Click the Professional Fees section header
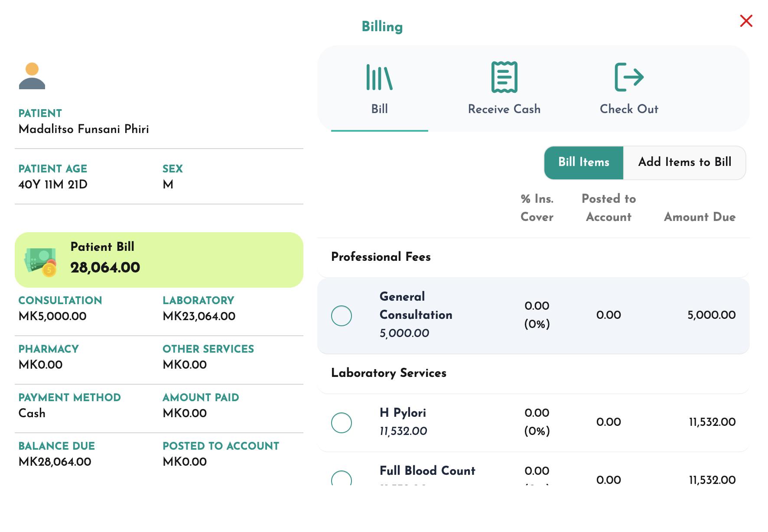Viewport: 768px width, 532px height. tap(381, 257)
